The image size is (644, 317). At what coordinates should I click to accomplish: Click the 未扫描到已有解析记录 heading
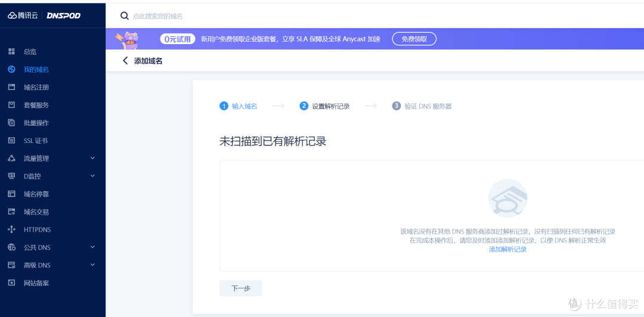click(273, 141)
